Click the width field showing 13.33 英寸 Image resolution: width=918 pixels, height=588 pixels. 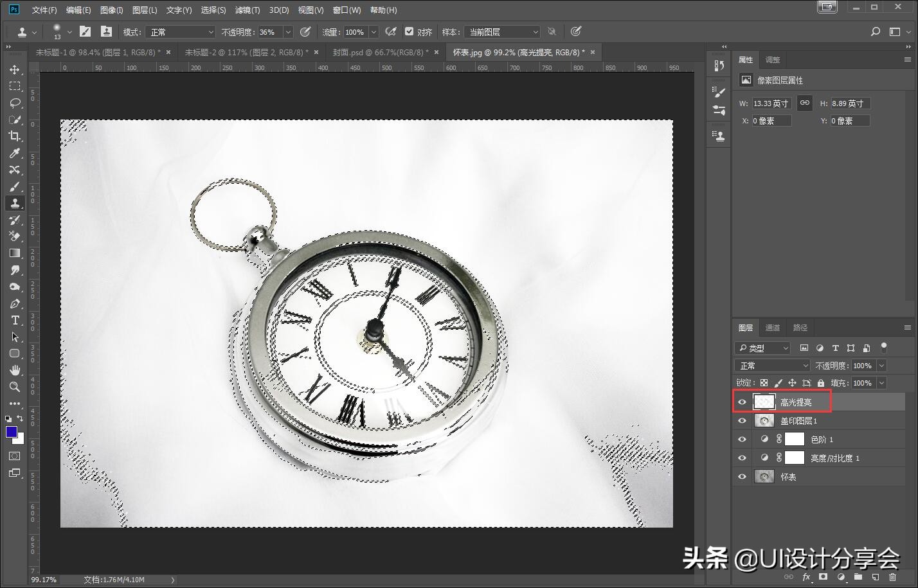[771, 103]
